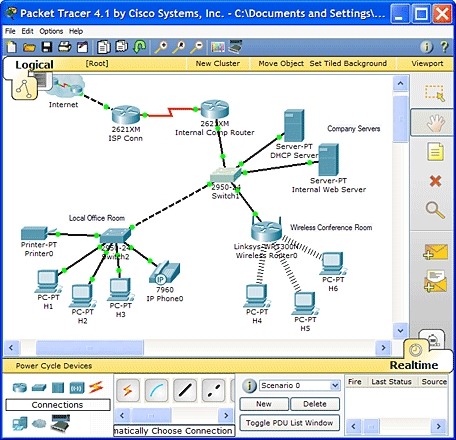Open the drawing palette toolbar icon
Screen dimensions: 456x440
pyautogui.click(x=218, y=47)
